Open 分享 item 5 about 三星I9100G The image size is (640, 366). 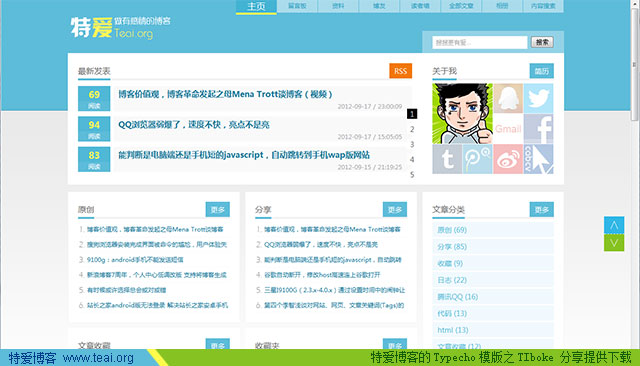(x=334, y=290)
